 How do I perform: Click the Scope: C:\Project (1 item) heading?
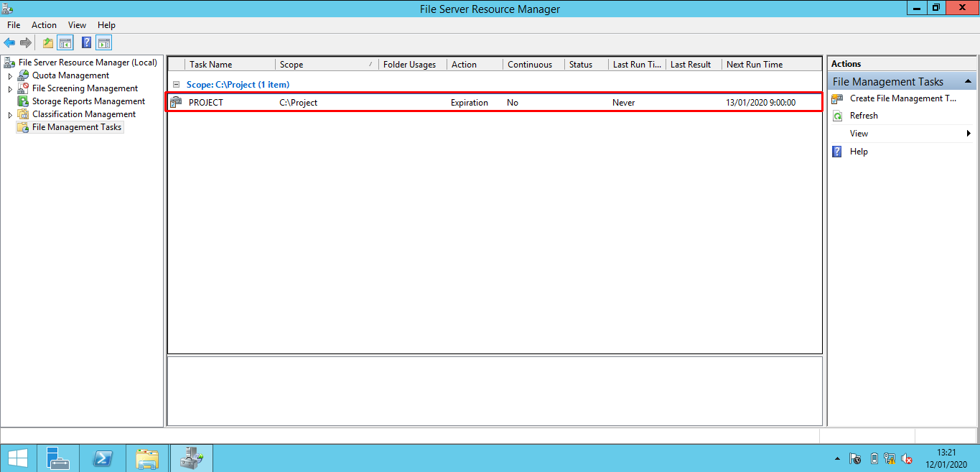(238, 85)
